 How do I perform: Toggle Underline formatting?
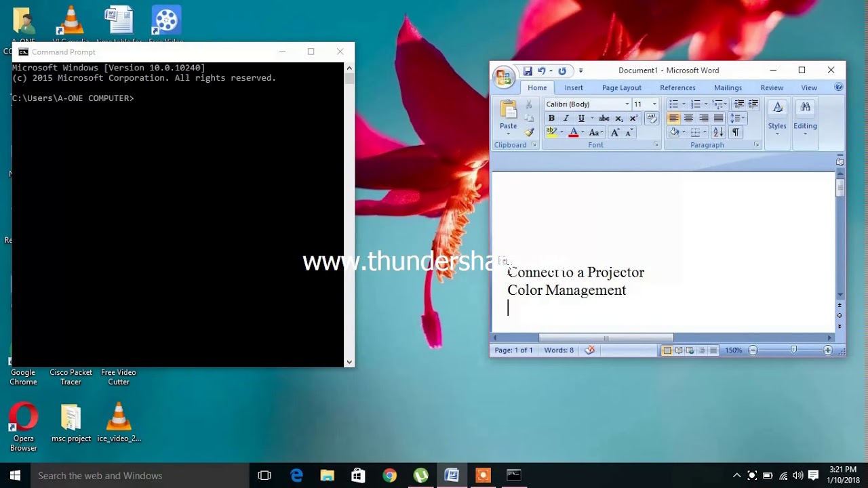click(x=581, y=118)
